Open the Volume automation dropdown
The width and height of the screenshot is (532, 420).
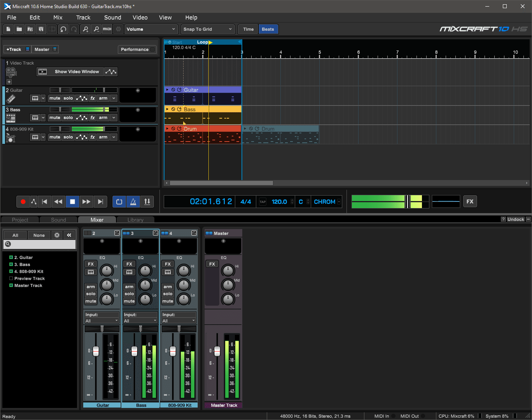tap(151, 29)
